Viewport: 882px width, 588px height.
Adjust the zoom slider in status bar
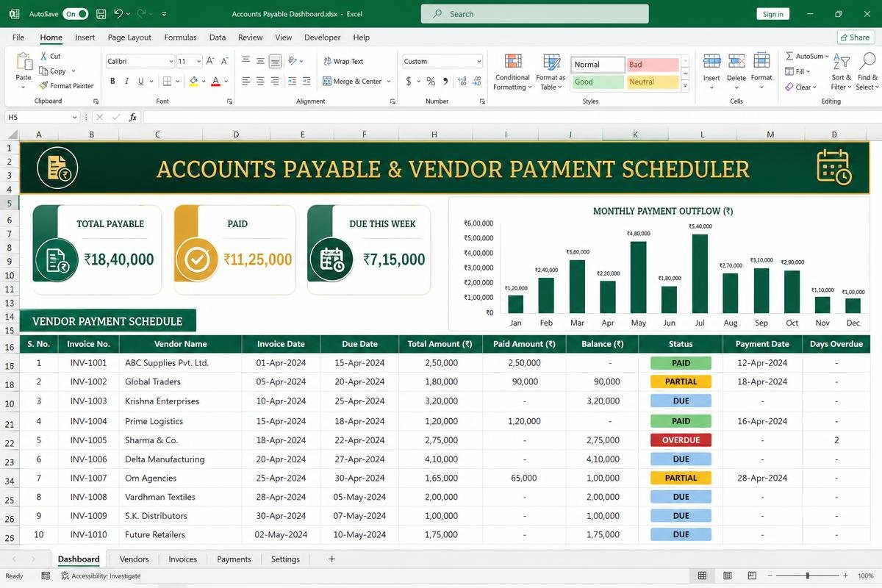pyautogui.click(x=808, y=576)
